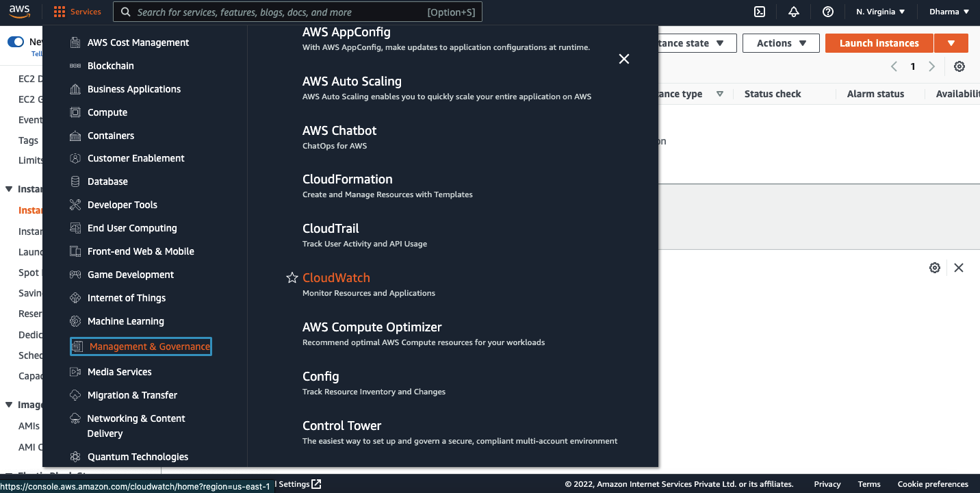Open the AWS Compute Optimizer link
Image resolution: width=980 pixels, height=493 pixels.
coord(372,327)
